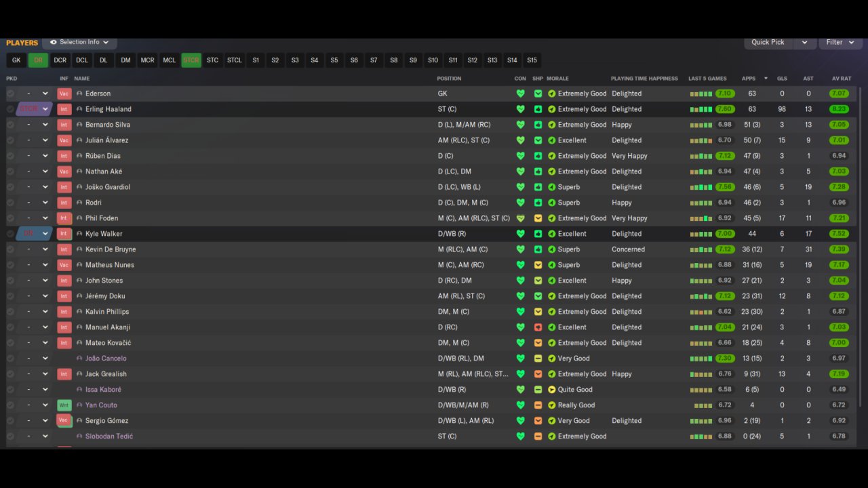Click "Concerned" playing time for De Bruyne
The height and width of the screenshot is (488, 868).
[x=628, y=249]
